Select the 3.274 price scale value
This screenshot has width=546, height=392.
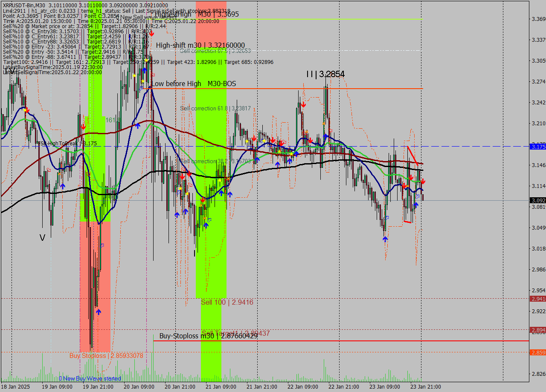pyautogui.click(x=538, y=82)
